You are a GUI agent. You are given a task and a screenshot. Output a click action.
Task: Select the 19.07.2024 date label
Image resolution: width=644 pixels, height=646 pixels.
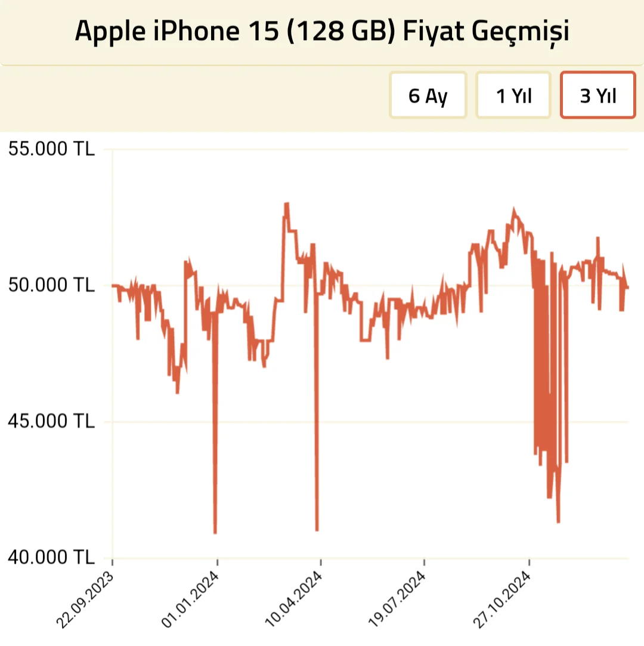397,599
